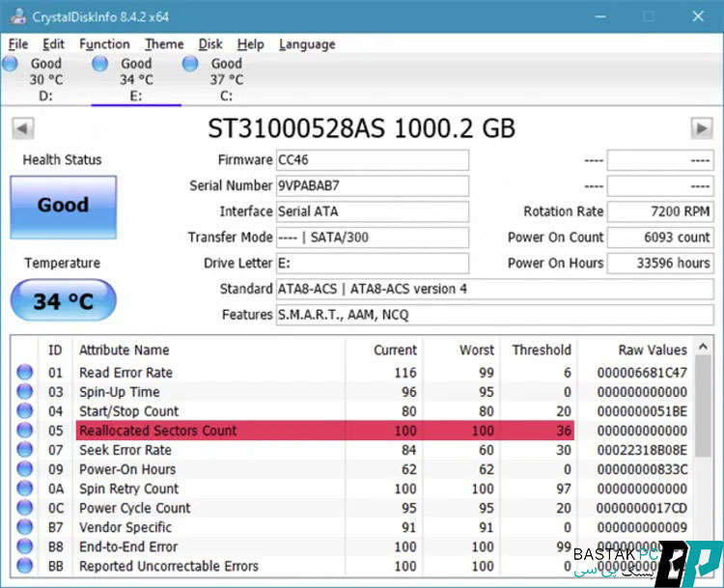Open the Disk menu
This screenshot has height=588, width=724.
[x=210, y=44]
